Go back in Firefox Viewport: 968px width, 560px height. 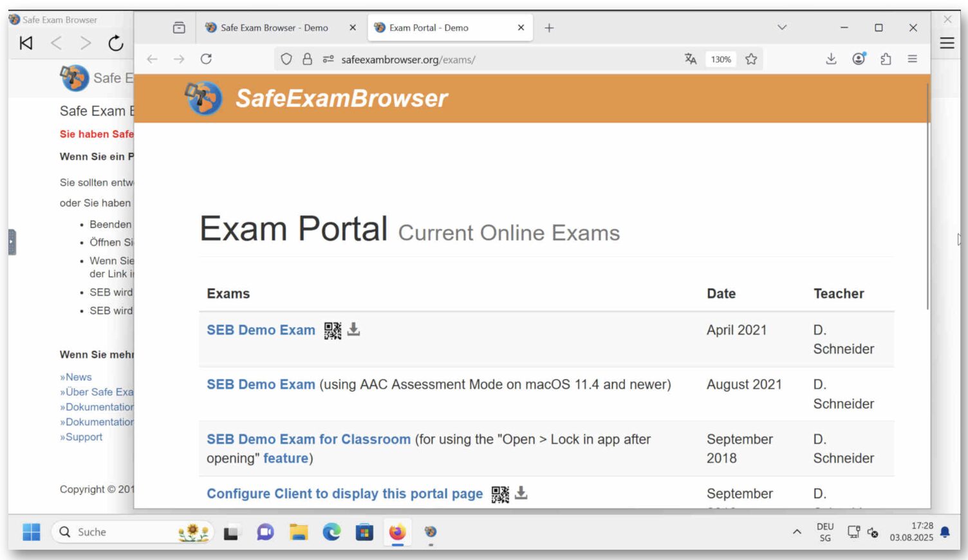pos(152,59)
